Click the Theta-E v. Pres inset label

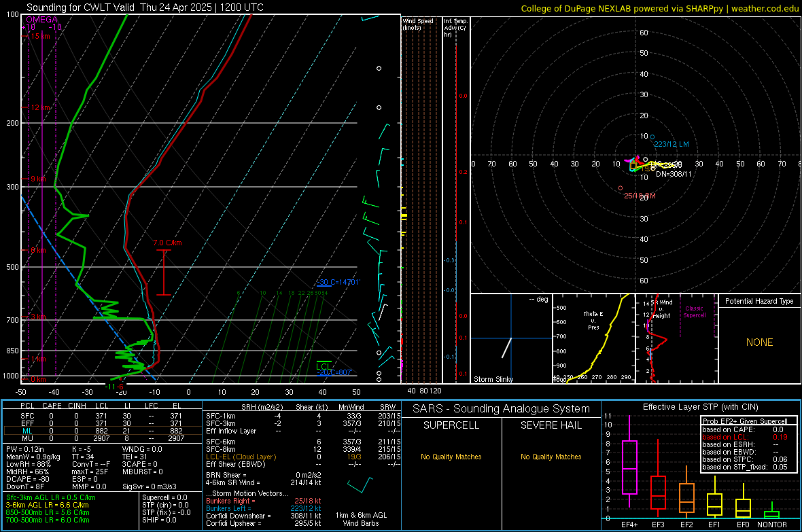593,321
